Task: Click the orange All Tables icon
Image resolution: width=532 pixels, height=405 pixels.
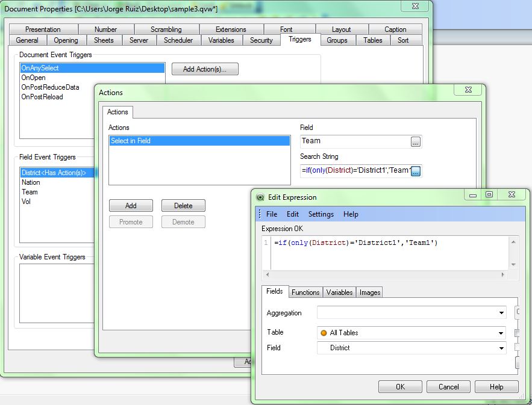Action: pyautogui.click(x=324, y=333)
